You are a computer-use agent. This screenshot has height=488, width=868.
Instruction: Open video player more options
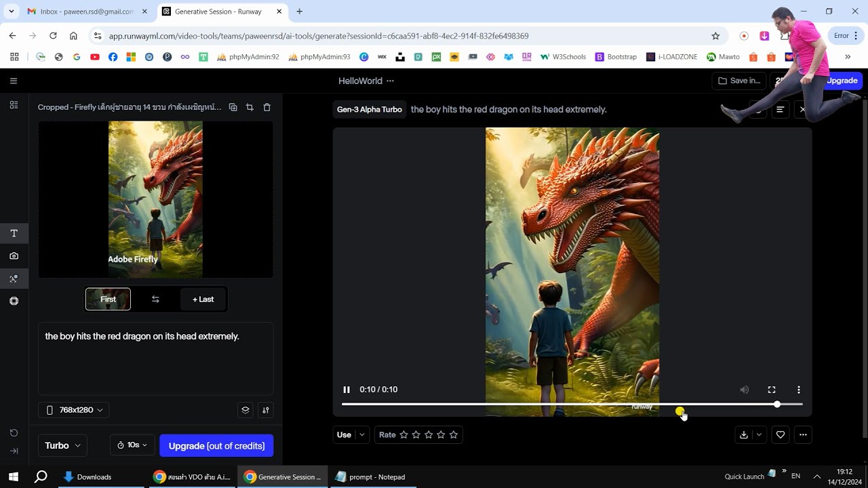pos(799,390)
